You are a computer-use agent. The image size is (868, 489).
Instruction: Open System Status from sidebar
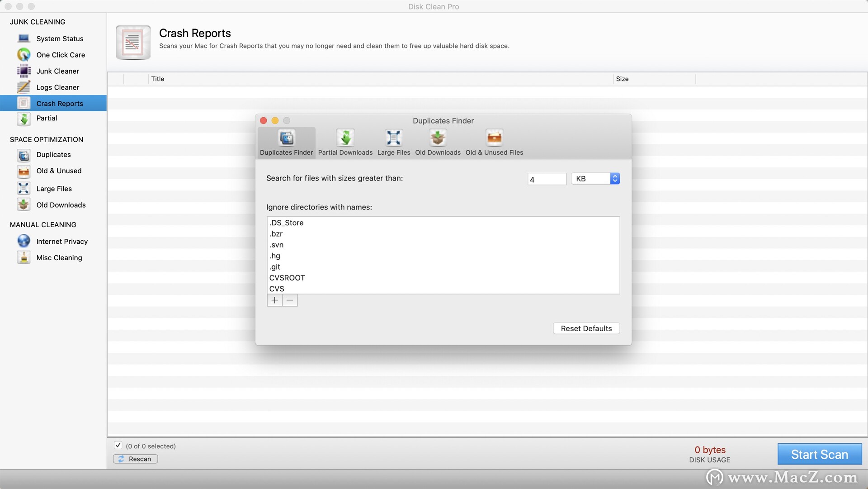60,39
